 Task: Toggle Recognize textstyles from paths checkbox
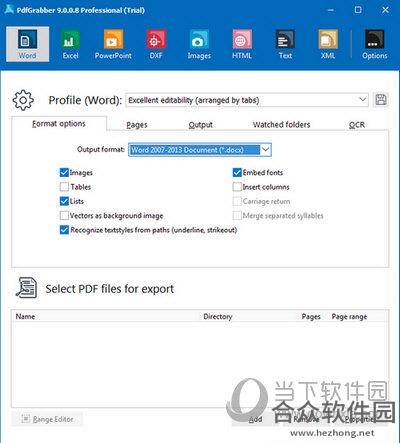coord(64,230)
